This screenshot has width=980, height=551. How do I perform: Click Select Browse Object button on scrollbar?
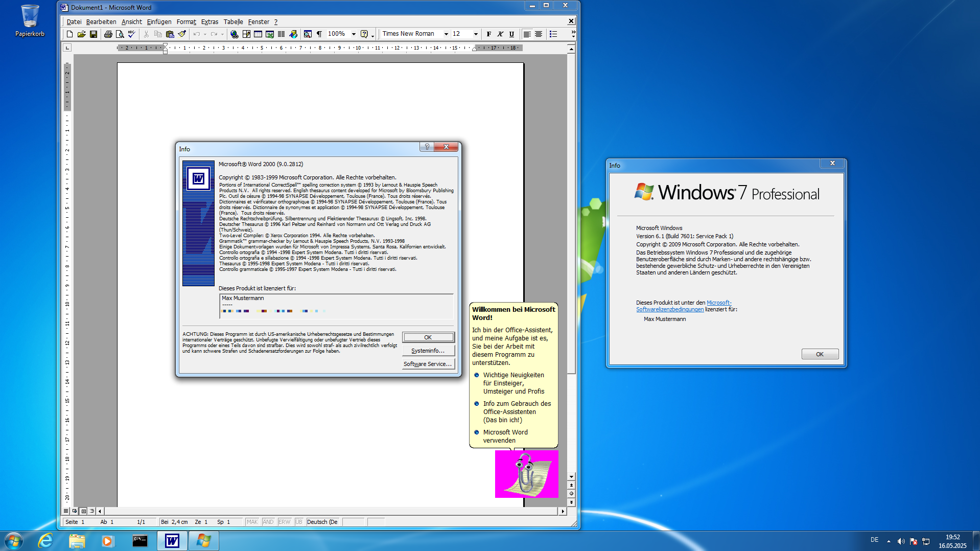[x=571, y=494]
